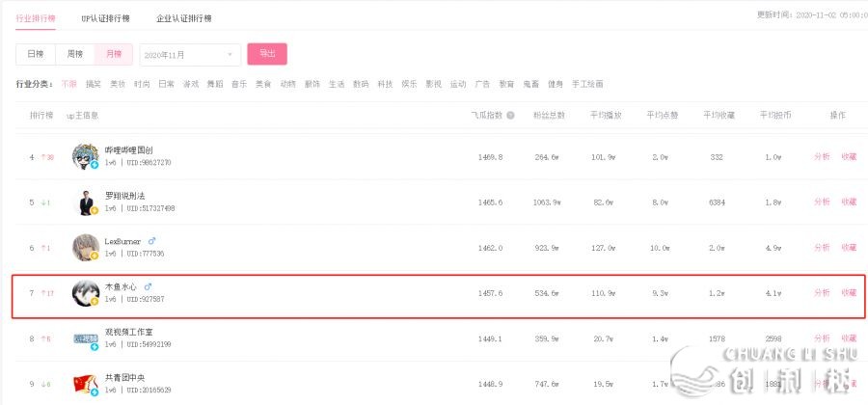Filter by 游戏 industry category
The image size is (868, 405).
(191, 84)
